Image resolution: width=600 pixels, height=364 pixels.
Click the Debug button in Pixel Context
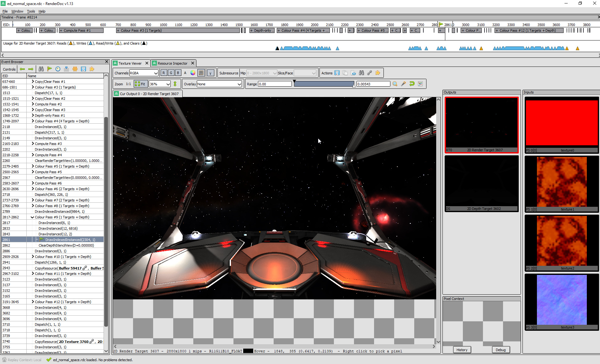point(501,350)
